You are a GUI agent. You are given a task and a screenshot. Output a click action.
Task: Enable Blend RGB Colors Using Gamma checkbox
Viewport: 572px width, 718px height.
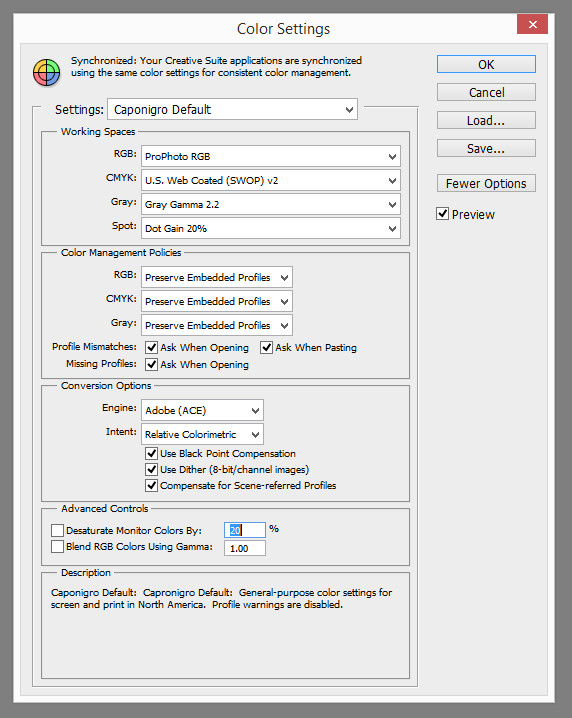[x=57, y=547]
